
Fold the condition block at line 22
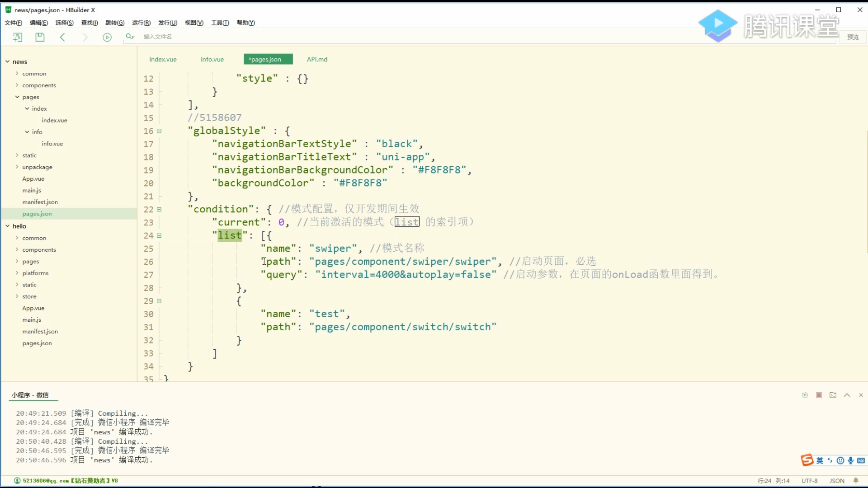159,209
